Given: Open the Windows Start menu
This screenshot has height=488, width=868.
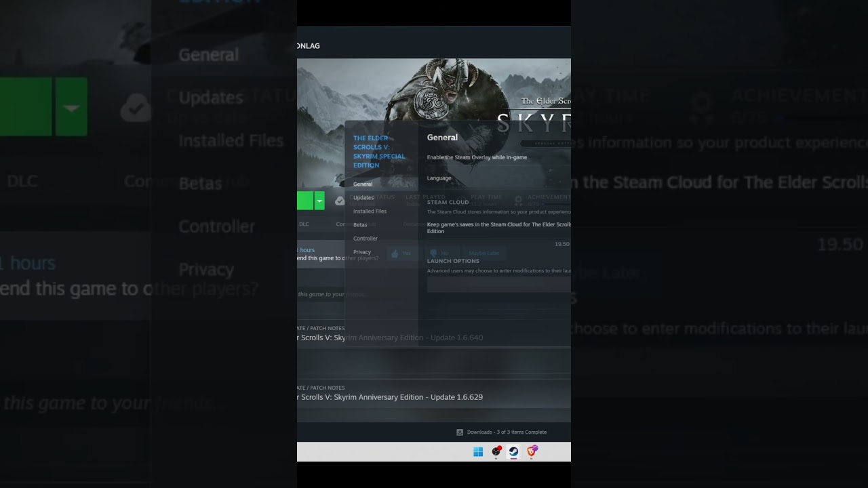Looking at the screenshot, I should (x=478, y=452).
